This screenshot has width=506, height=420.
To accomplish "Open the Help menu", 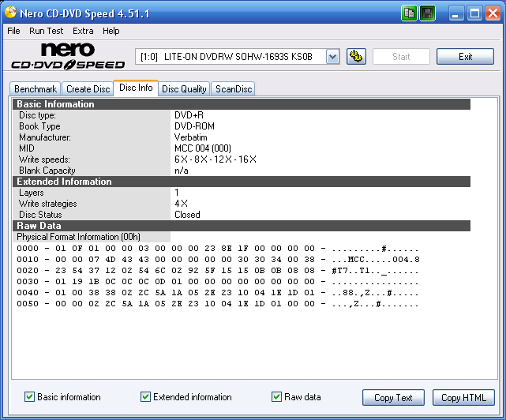I will (x=111, y=31).
